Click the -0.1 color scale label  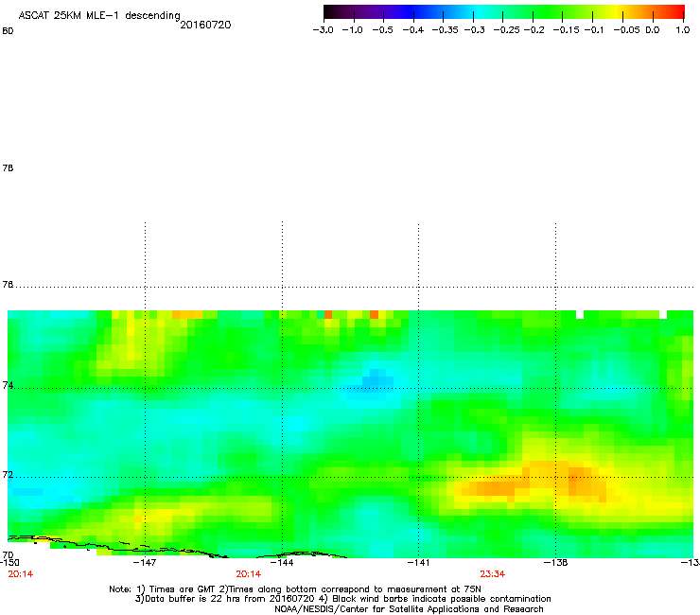tap(594, 30)
